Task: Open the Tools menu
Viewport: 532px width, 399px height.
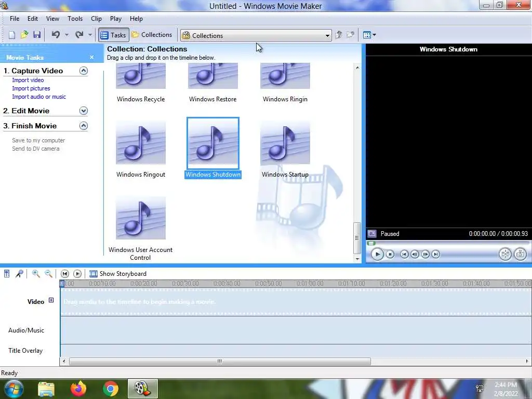Action: click(x=75, y=19)
